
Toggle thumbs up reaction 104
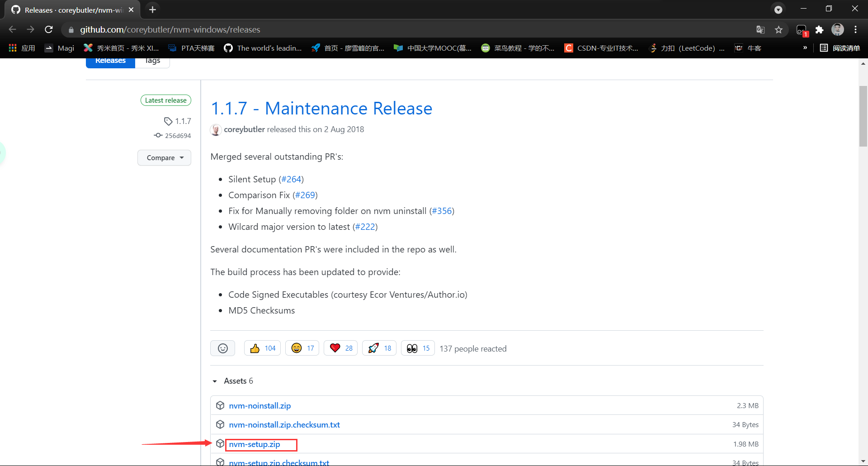pyautogui.click(x=263, y=348)
